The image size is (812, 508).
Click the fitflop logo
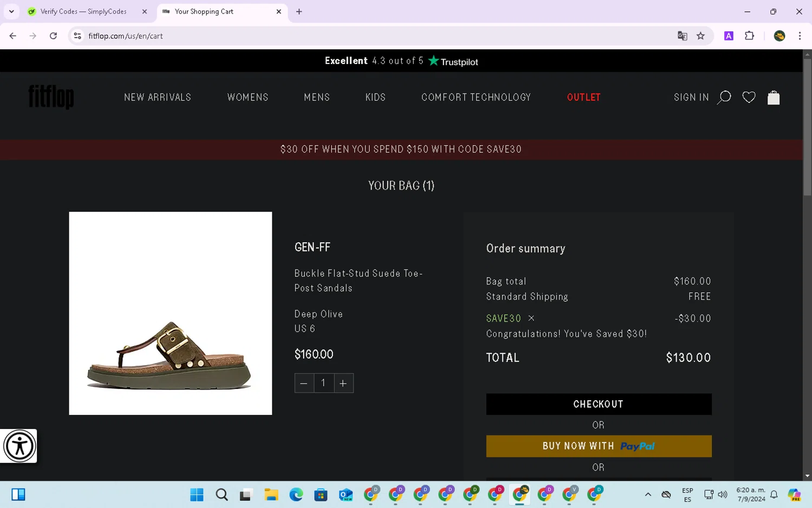click(51, 97)
